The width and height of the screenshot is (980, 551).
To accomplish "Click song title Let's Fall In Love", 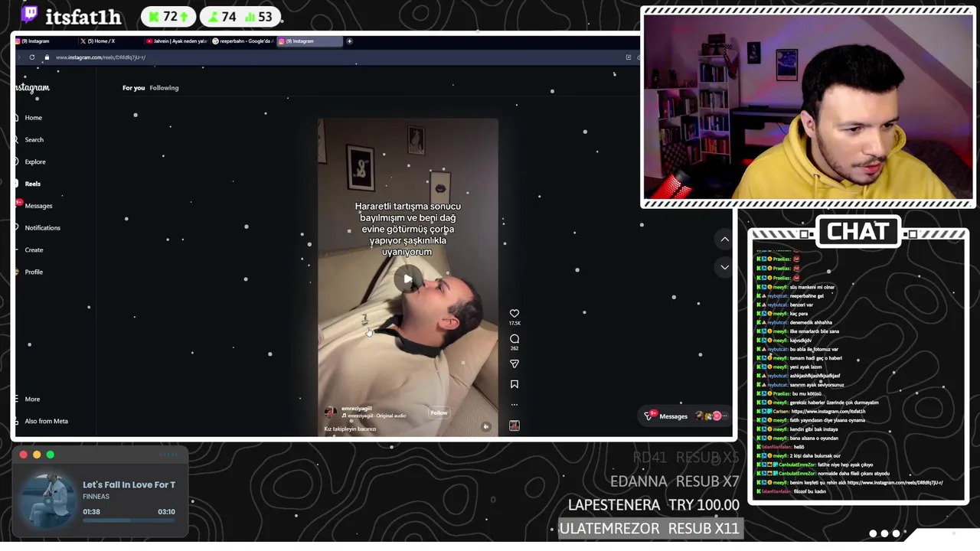I will 129,484.
